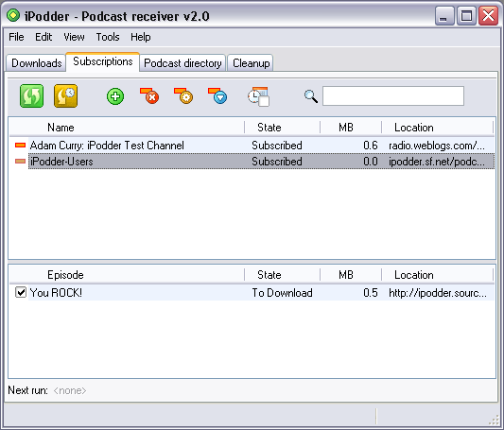Screen dimensions: 504x430
Task: Switch to the Downloads tab
Action: pos(36,63)
